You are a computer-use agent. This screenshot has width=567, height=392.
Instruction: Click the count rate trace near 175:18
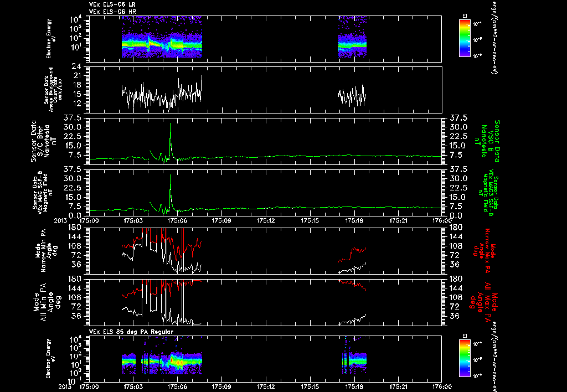(352, 95)
